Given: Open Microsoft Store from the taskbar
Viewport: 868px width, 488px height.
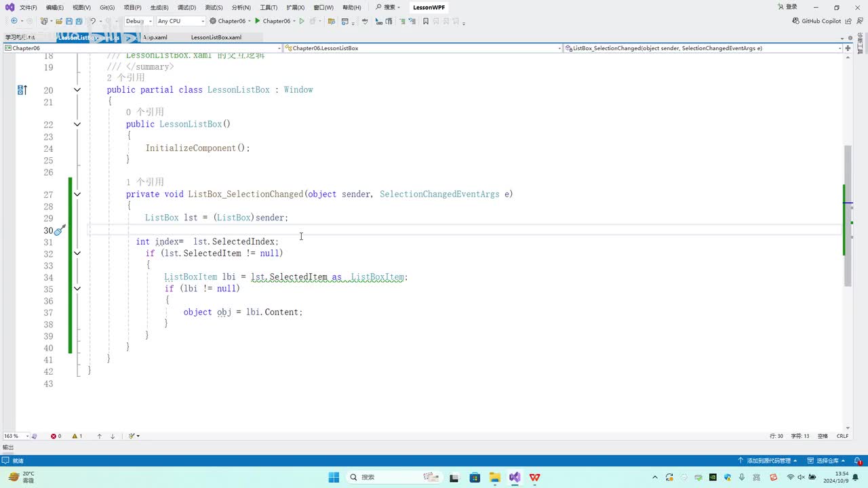Looking at the screenshot, I should pos(475,477).
